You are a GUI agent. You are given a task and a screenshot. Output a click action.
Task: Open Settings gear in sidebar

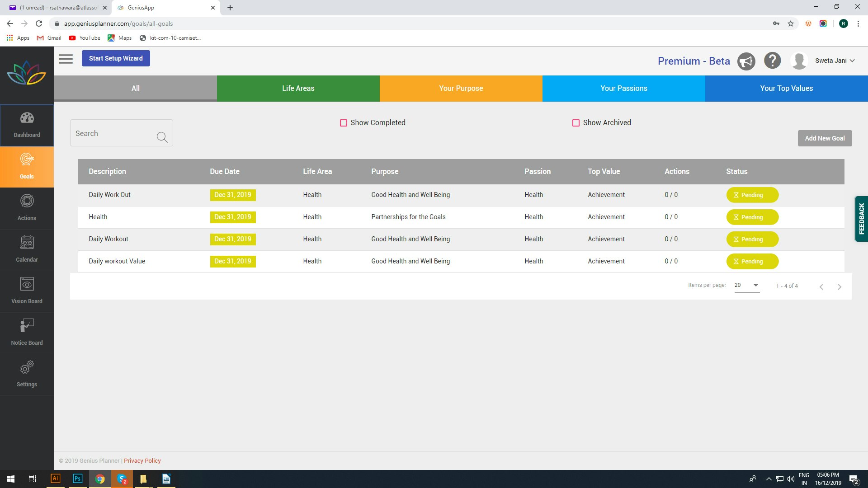(27, 374)
